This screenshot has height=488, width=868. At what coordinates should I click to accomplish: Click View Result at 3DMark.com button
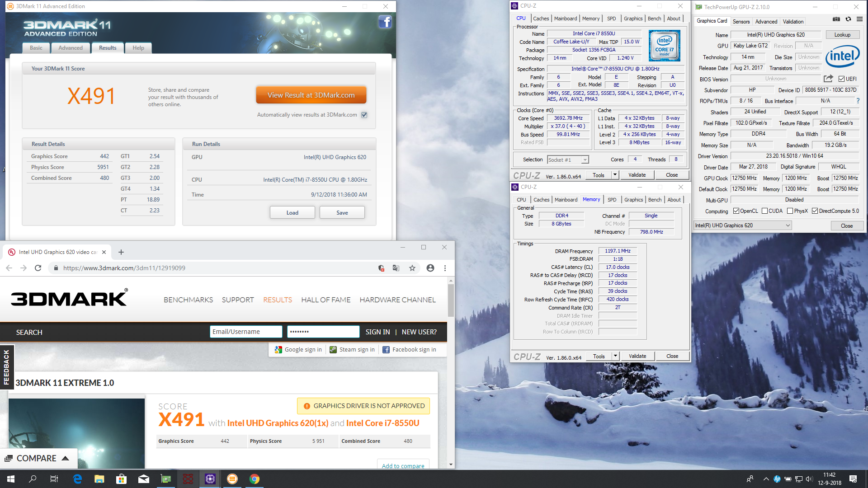coord(311,95)
